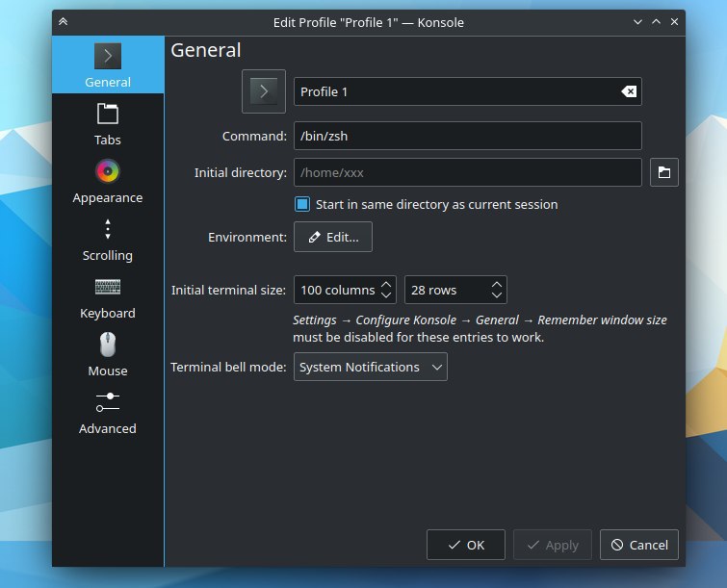This screenshot has height=588, width=727.
Task: Close the Edit Profile window
Action: (x=675, y=22)
